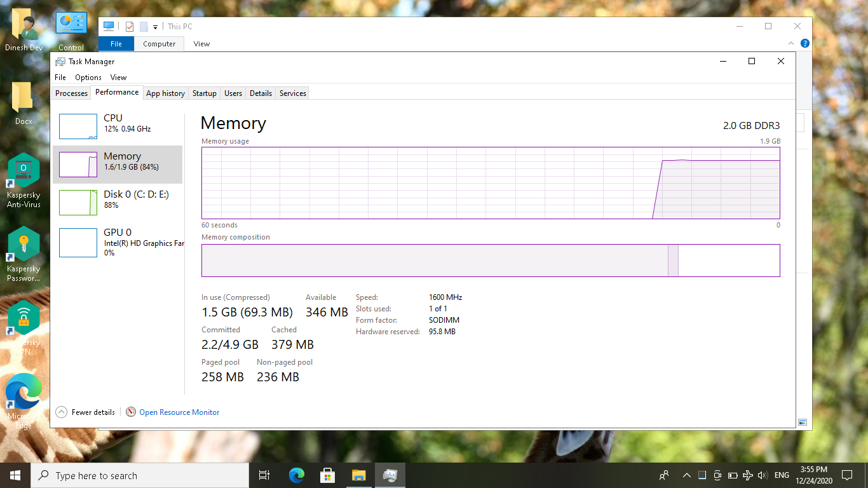Screen dimensions: 868x488
Task: Click the Type here to search box
Action: pyautogui.click(x=140, y=475)
